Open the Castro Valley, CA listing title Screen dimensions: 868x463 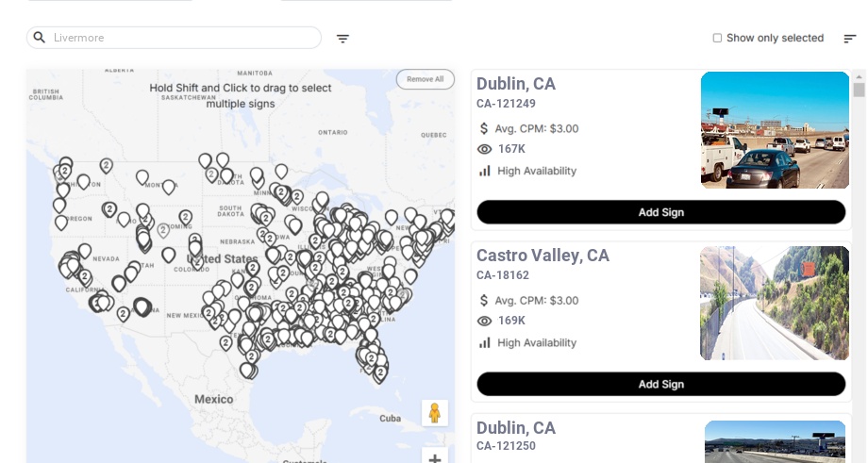coord(542,256)
